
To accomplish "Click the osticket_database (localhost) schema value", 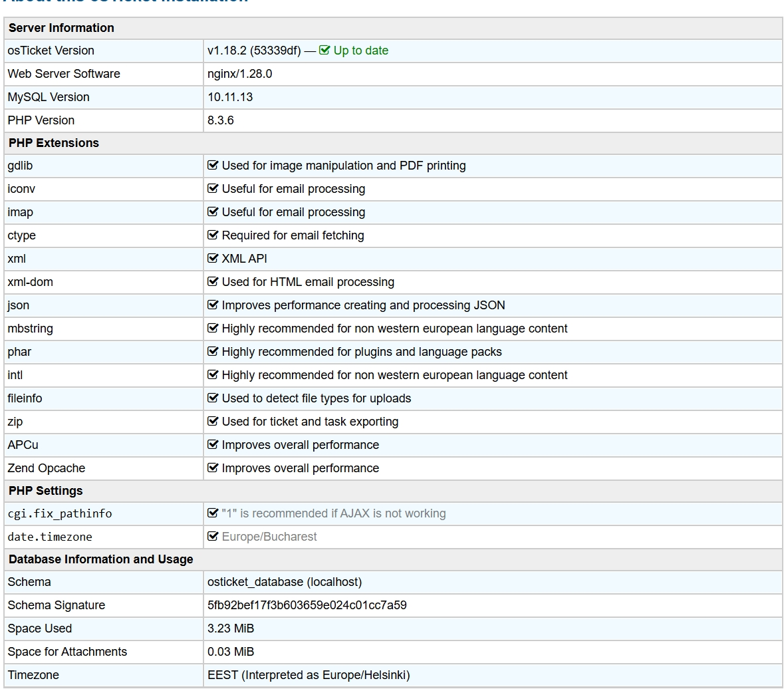I will tap(284, 582).
